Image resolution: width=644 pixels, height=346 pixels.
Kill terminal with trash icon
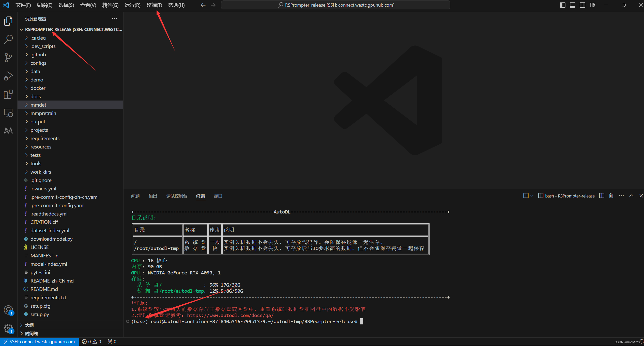611,196
